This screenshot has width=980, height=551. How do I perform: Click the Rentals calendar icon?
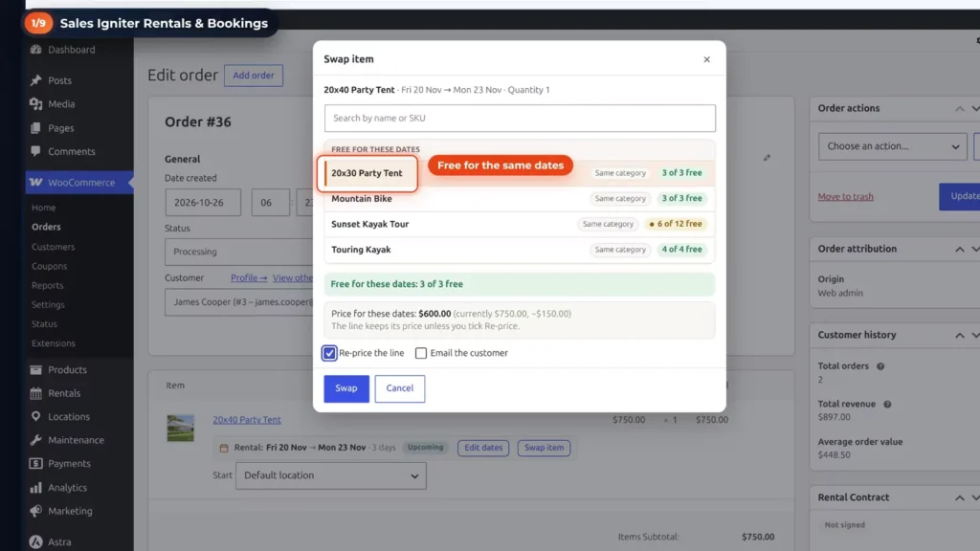click(36, 393)
